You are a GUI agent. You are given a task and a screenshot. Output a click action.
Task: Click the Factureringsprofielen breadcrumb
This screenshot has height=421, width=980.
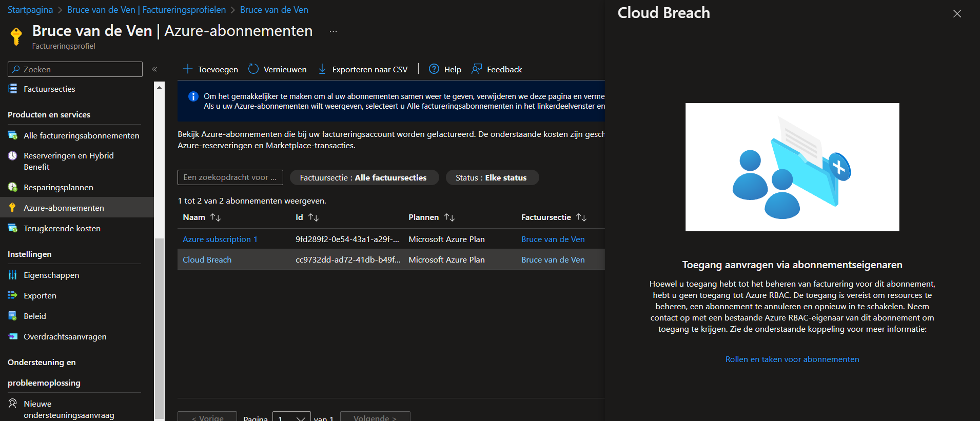point(146,10)
